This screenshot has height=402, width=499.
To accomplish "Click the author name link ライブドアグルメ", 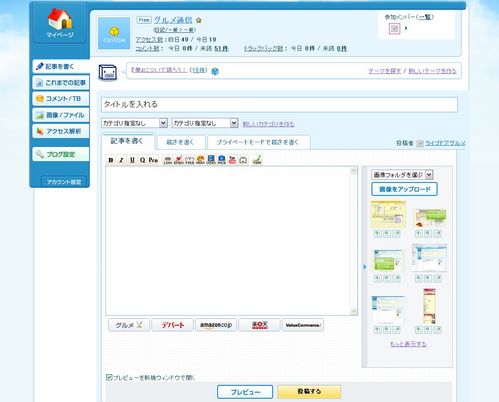I will tap(445, 143).
